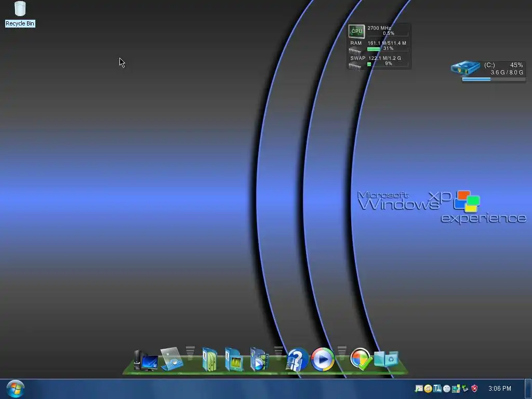This screenshot has width=532, height=399.
Task: Click the SWAP memory icon in gadget
Action: (x=355, y=66)
